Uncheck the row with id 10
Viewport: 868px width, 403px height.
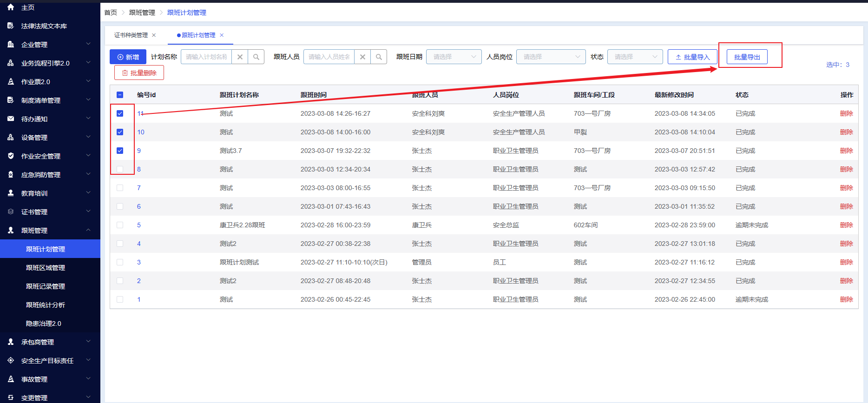(x=120, y=132)
